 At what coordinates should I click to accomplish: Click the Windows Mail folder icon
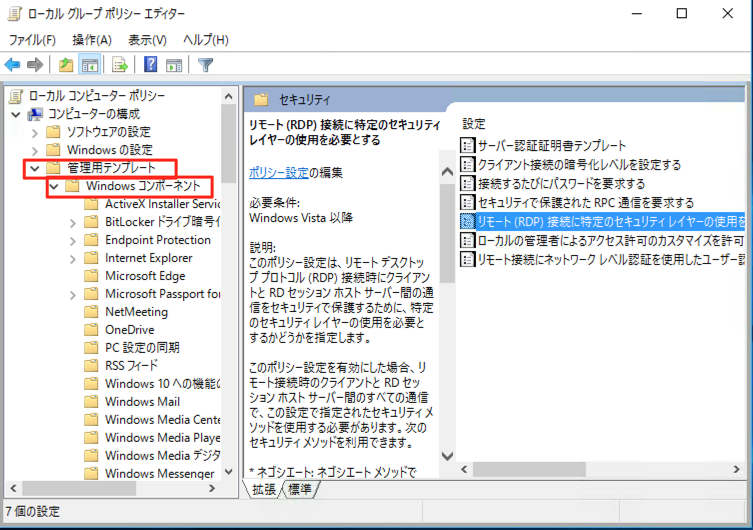91,402
